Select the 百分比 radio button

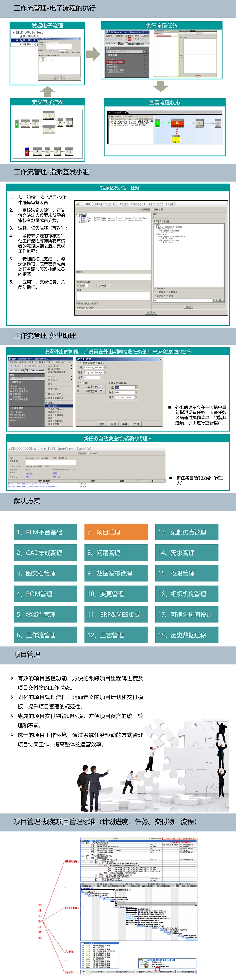click(97, 285)
